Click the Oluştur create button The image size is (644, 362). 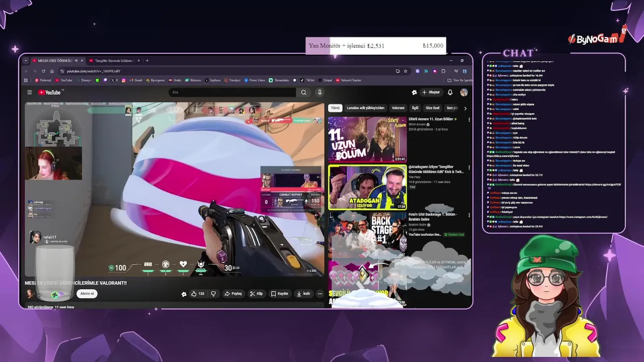point(431,93)
